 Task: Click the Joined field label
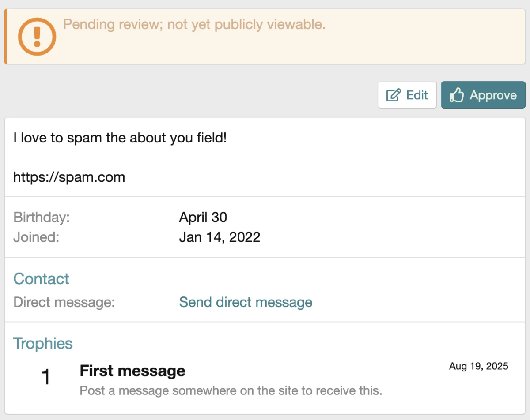pyautogui.click(x=36, y=237)
